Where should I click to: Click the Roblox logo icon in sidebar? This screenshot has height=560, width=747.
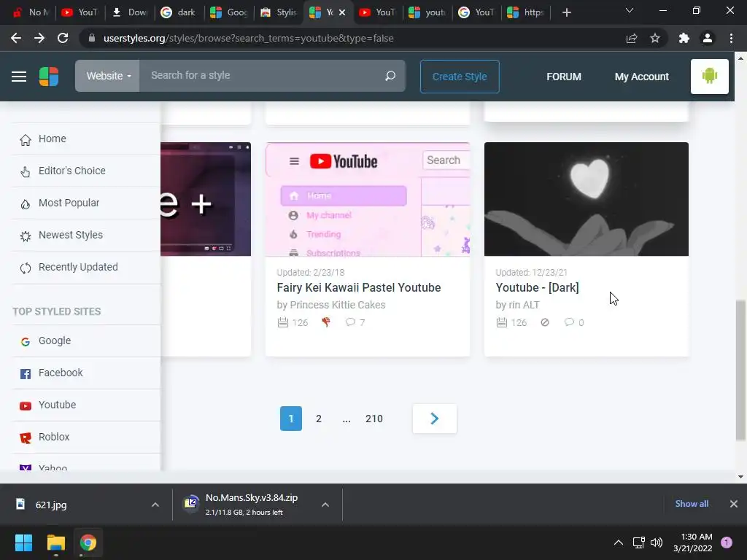26,437
